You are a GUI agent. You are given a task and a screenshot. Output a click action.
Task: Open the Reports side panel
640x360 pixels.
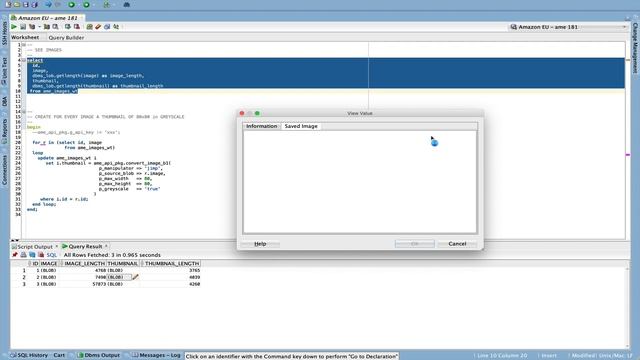point(4,131)
